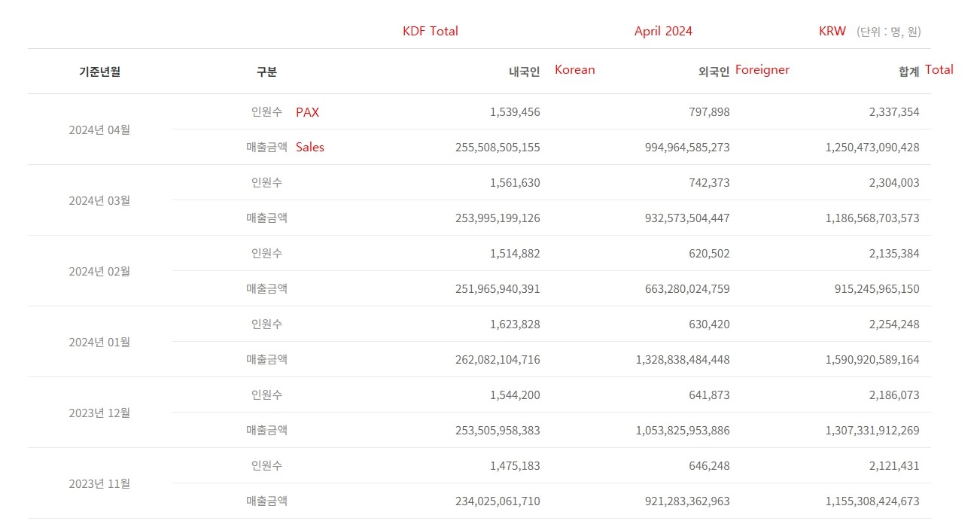Click the 외국인 column header
This screenshot has height=521, width=980.
(x=714, y=72)
